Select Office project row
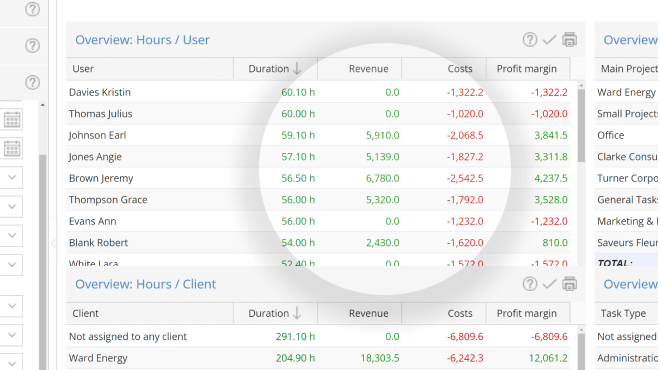Viewport: 660px width, 370px height. [627, 135]
